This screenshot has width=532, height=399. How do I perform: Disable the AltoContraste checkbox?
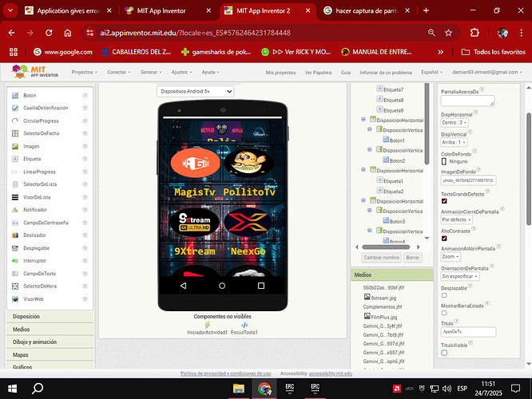(444, 238)
